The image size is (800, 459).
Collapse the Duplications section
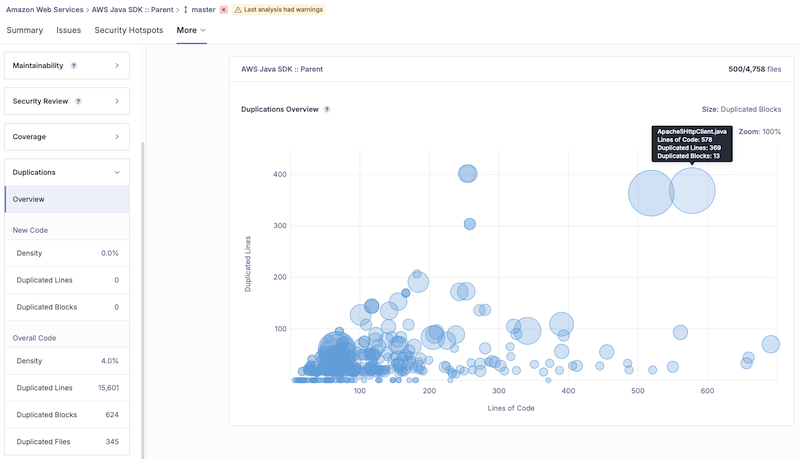[116, 172]
